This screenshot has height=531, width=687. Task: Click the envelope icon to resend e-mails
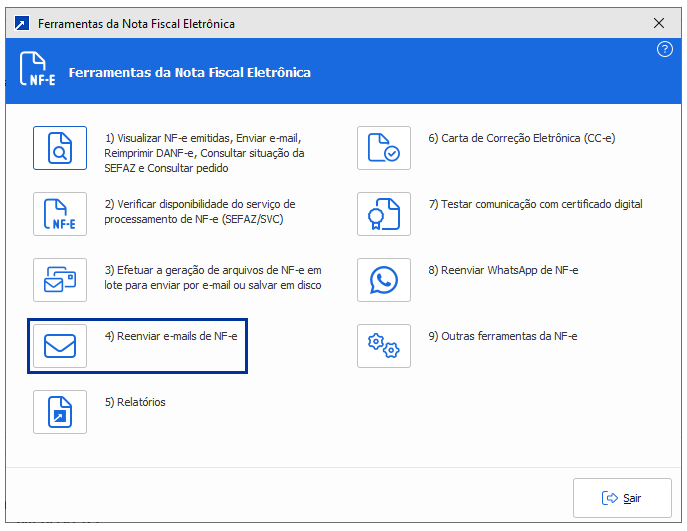(x=60, y=346)
